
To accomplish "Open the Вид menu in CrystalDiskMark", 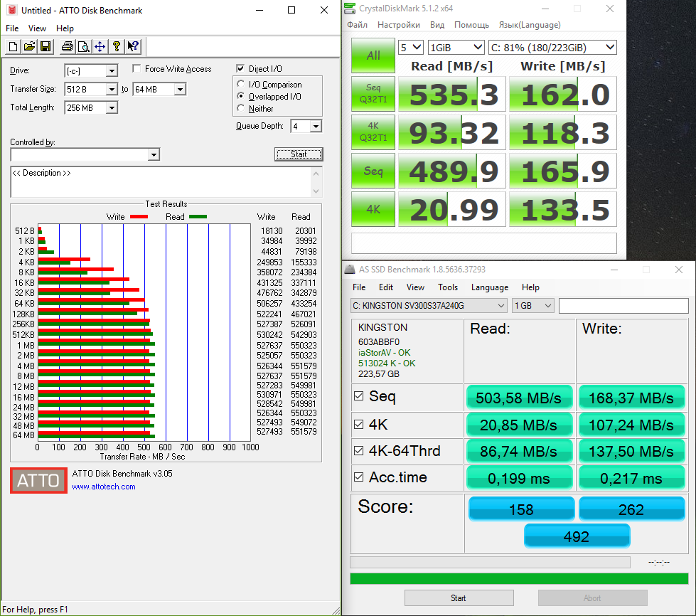I will point(437,25).
